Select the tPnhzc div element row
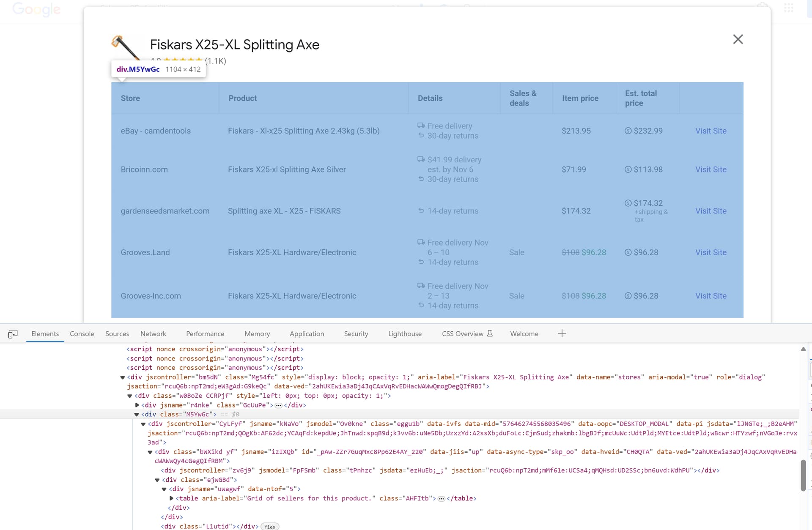This screenshot has height=530, width=812. click(x=440, y=470)
